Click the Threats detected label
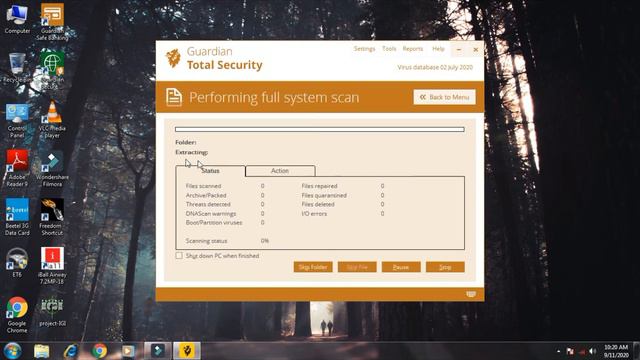This screenshot has height=360, width=640. point(208,204)
